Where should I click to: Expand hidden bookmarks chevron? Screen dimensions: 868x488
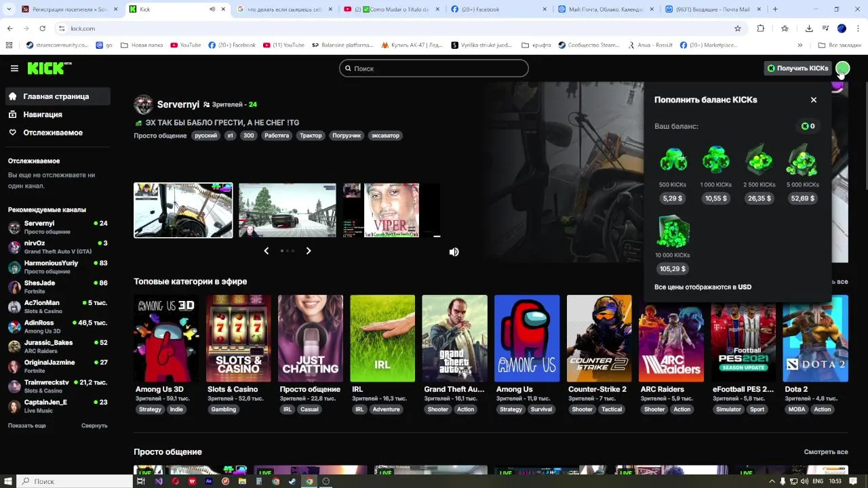pyautogui.click(x=800, y=45)
